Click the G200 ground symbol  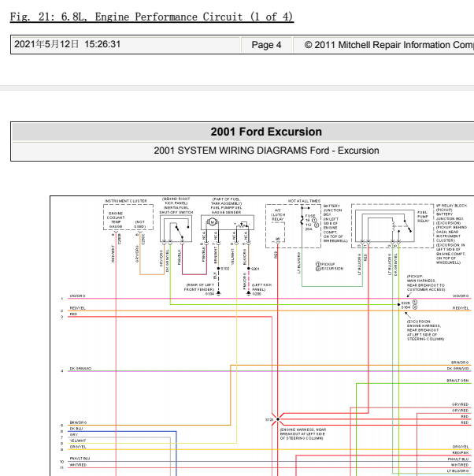click(x=249, y=293)
